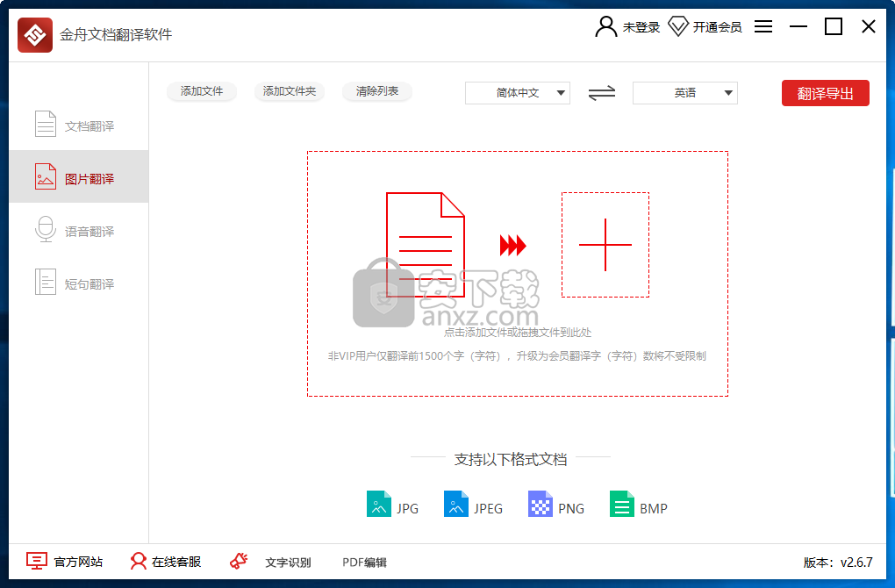Click the document translation page icon
Image resolution: width=895 pixels, height=588 pixels.
pyautogui.click(x=45, y=124)
